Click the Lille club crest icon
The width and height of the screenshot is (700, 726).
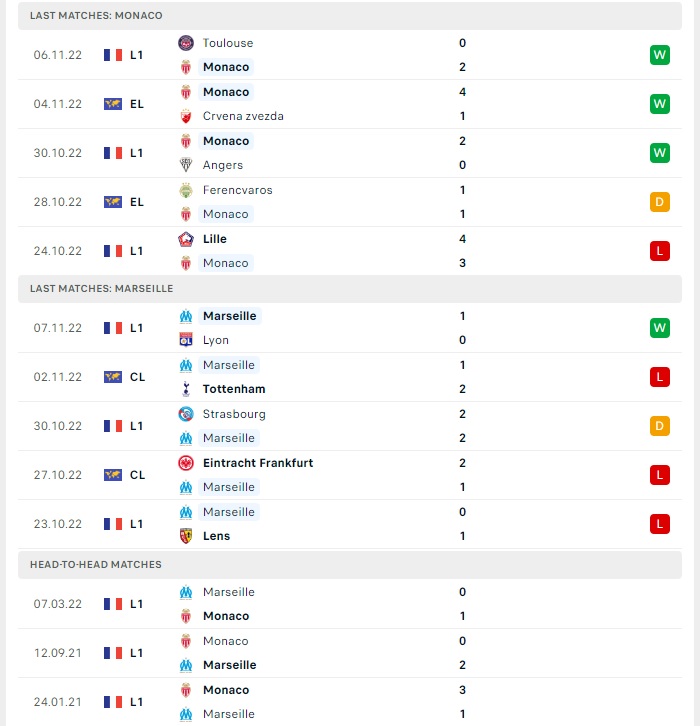point(186,239)
